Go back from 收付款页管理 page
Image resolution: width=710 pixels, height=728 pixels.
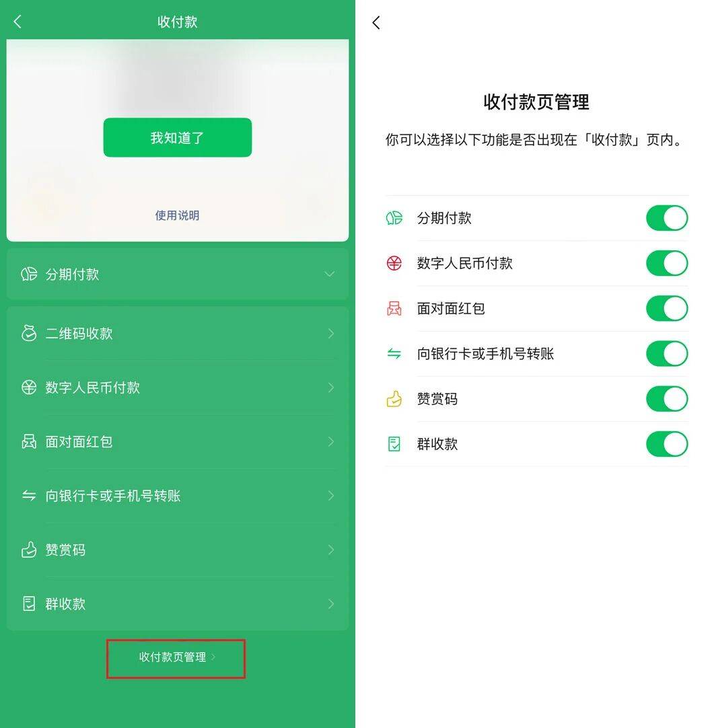coord(376,22)
